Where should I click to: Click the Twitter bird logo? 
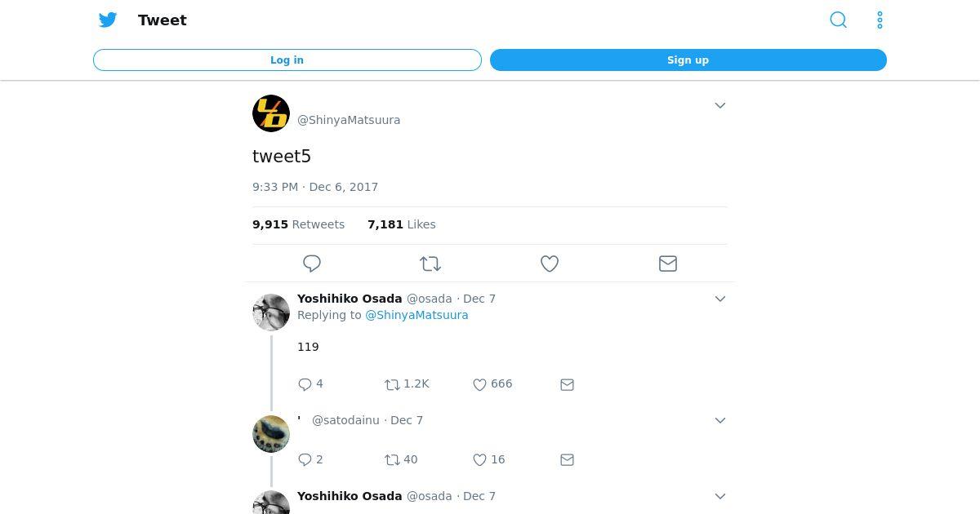(108, 20)
